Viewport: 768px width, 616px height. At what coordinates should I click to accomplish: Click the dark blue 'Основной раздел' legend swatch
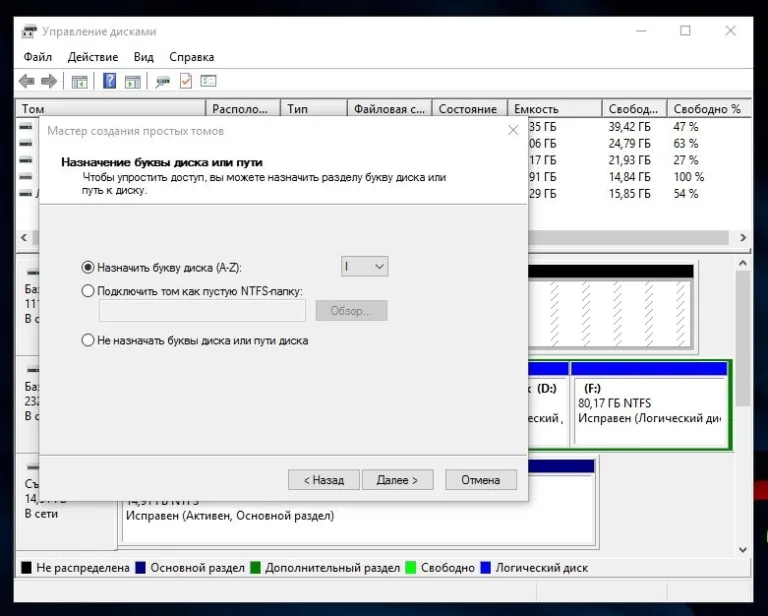[141, 568]
